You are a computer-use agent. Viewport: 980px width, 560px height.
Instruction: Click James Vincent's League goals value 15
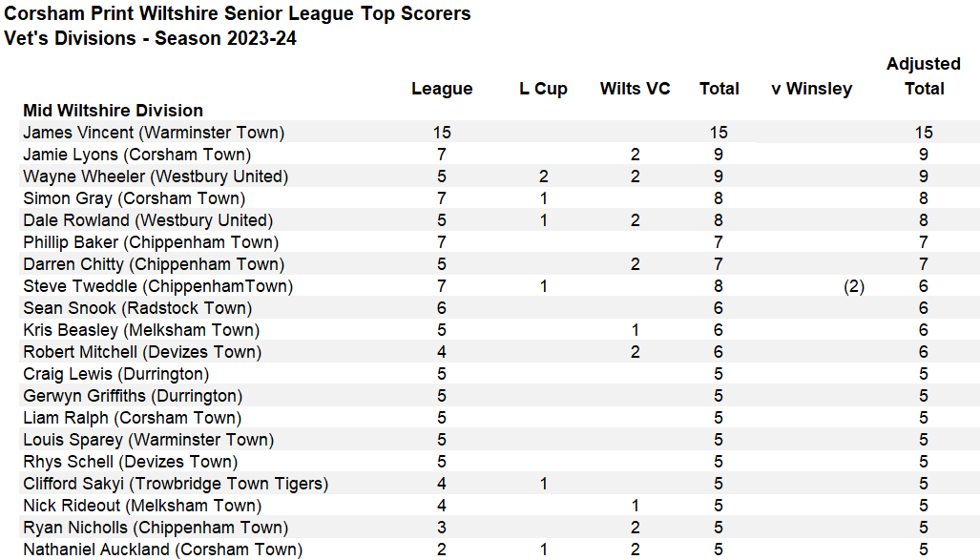(442, 133)
